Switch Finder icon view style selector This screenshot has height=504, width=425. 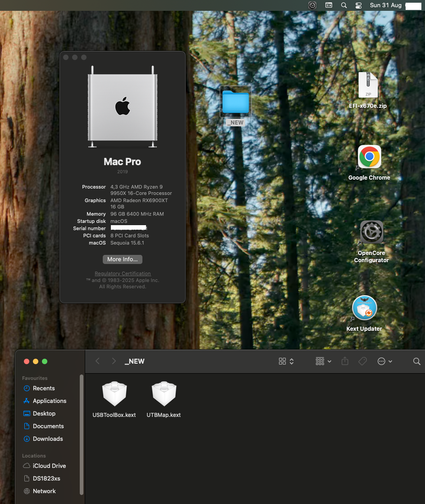[286, 361]
